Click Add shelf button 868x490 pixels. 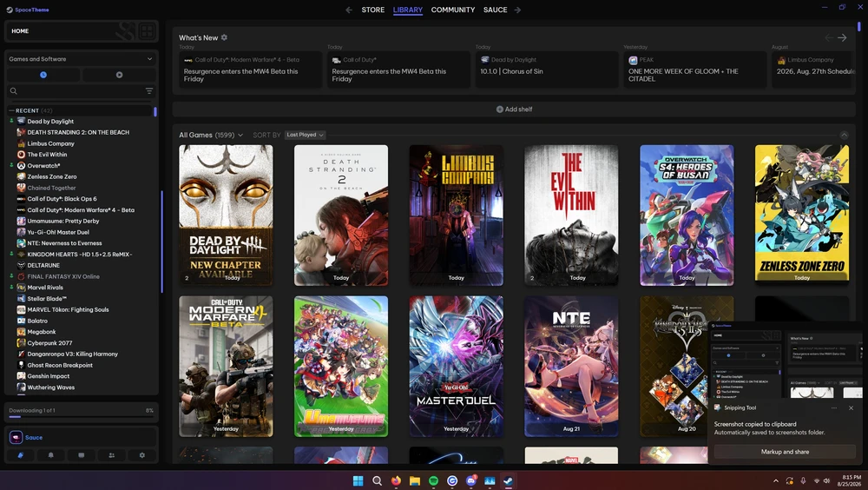pos(514,109)
